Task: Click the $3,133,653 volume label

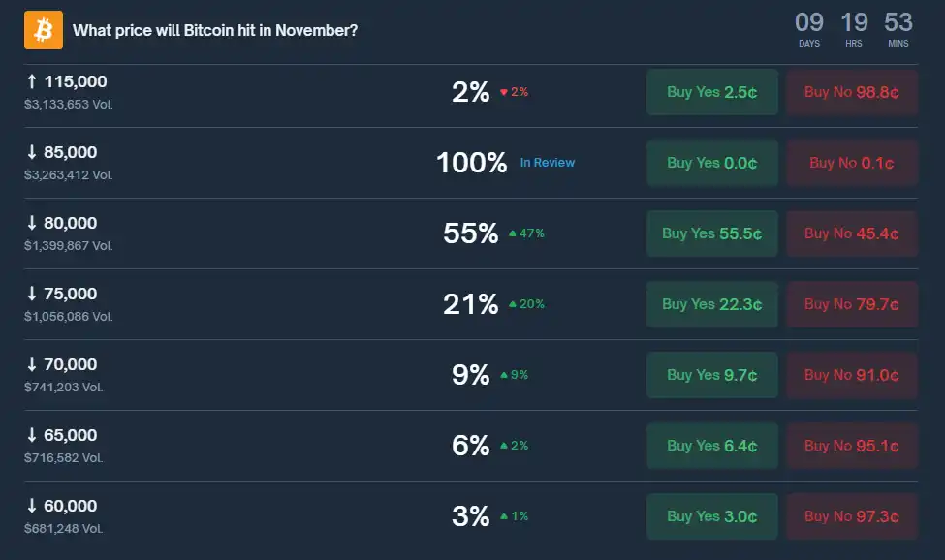Action: pos(66,104)
